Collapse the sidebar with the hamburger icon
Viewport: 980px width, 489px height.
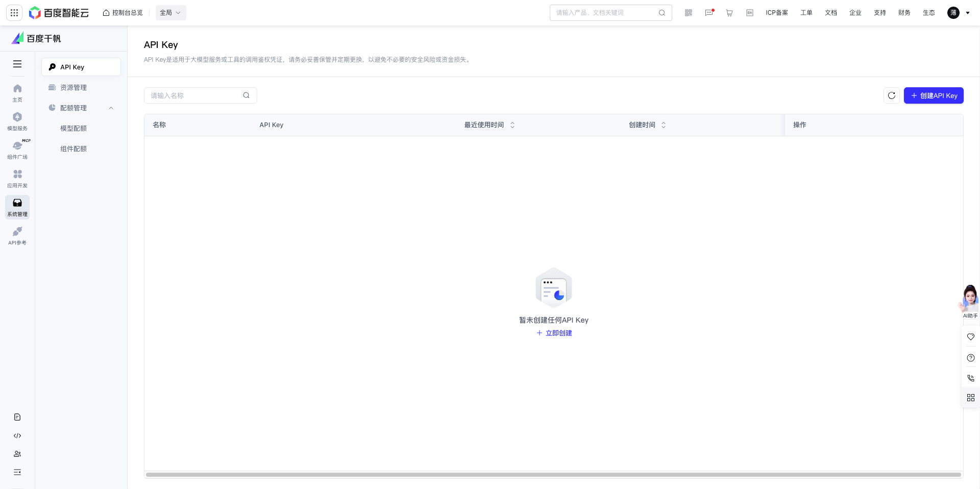(x=17, y=64)
